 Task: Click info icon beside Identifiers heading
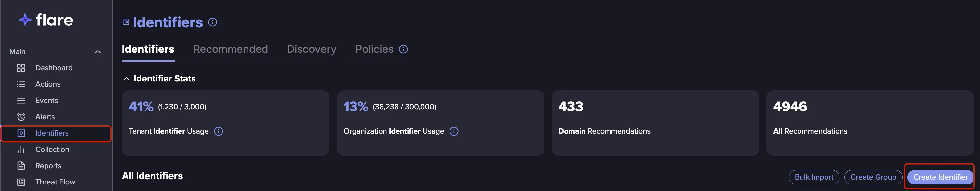[213, 22]
